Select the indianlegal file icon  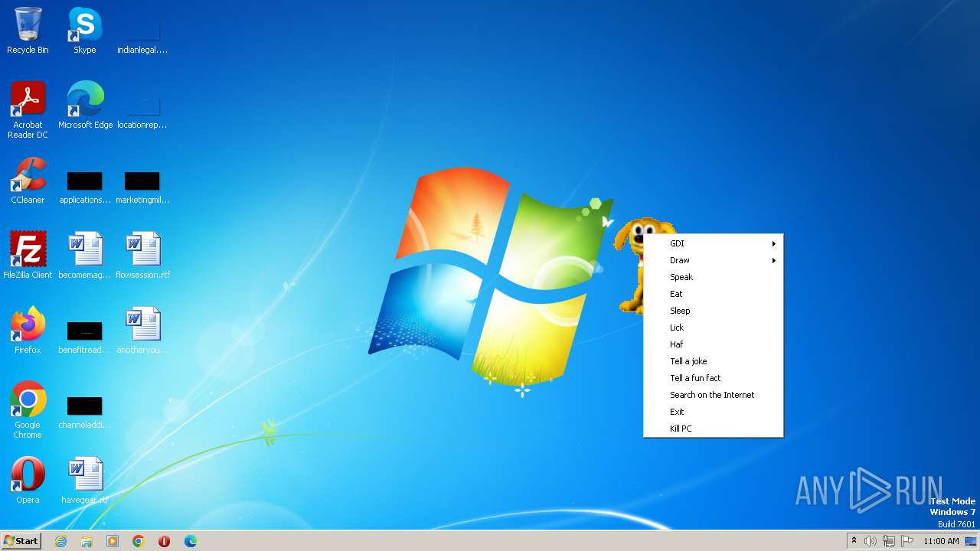142,31
